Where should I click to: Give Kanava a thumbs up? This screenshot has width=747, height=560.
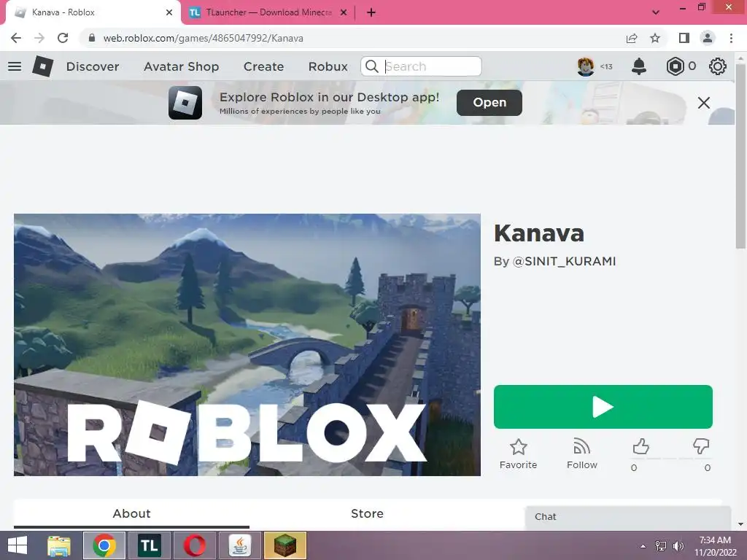click(640, 447)
